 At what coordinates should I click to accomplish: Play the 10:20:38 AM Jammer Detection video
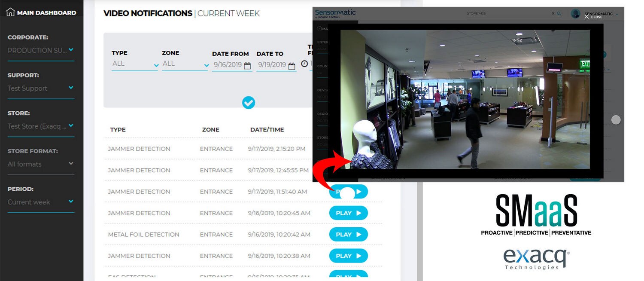348,256
